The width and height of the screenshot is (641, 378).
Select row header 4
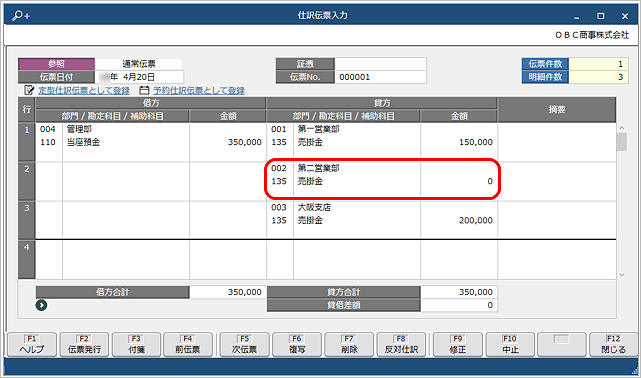[27, 259]
